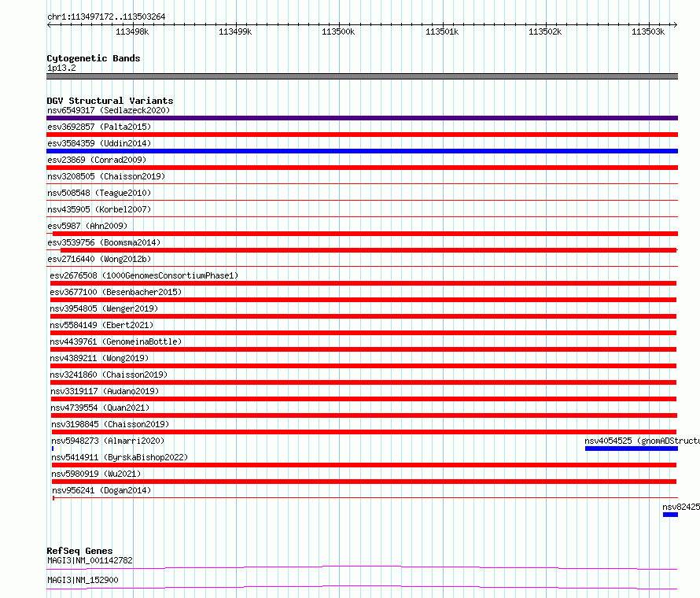Click the left arrow on the chromosome ruler
The width and height of the screenshot is (700, 598).
tap(49, 25)
